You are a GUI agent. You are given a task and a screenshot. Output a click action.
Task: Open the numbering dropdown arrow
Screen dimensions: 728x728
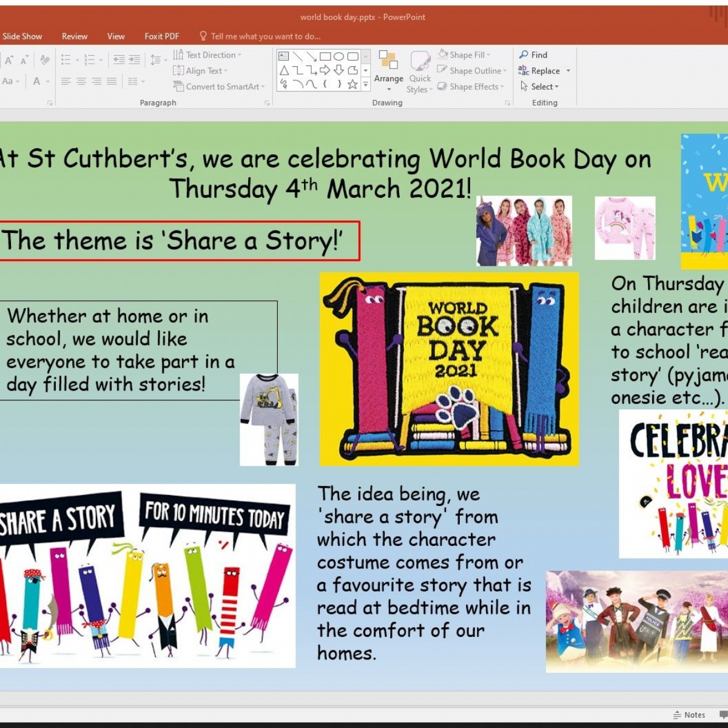point(101,60)
